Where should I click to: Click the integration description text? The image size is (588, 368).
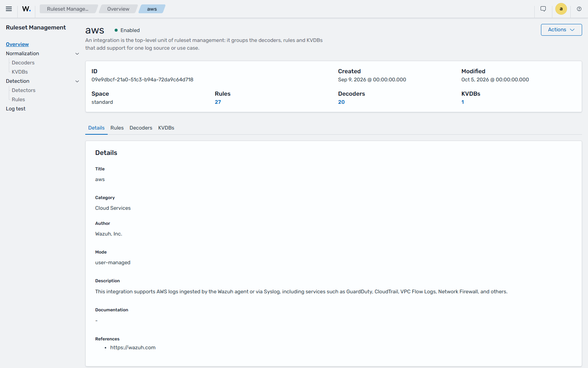click(x=301, y=291)
